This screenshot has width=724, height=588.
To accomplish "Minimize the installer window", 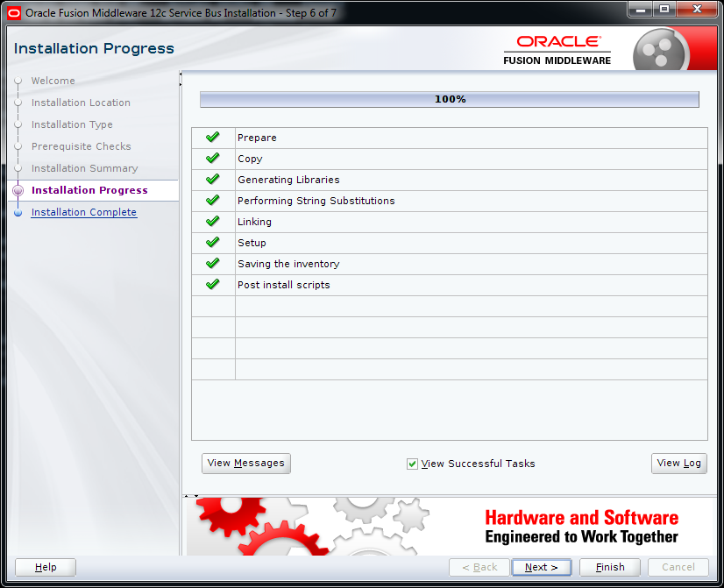I will 641,10.
